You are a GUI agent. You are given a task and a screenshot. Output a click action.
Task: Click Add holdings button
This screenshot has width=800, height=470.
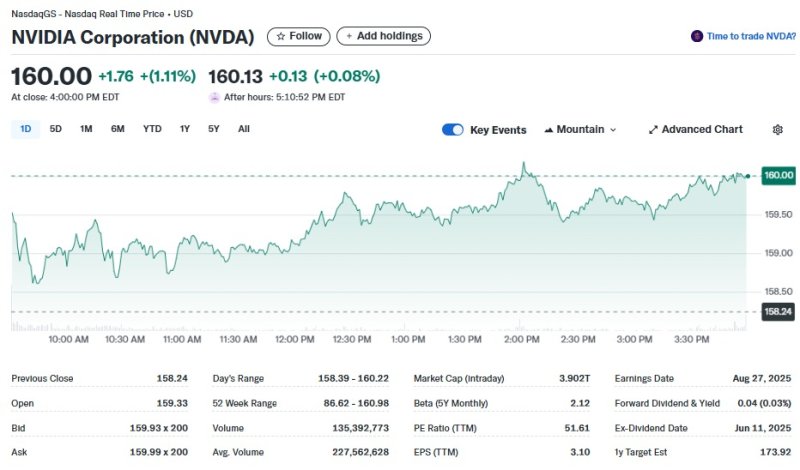pyautogui.click(x=384, y=36)
